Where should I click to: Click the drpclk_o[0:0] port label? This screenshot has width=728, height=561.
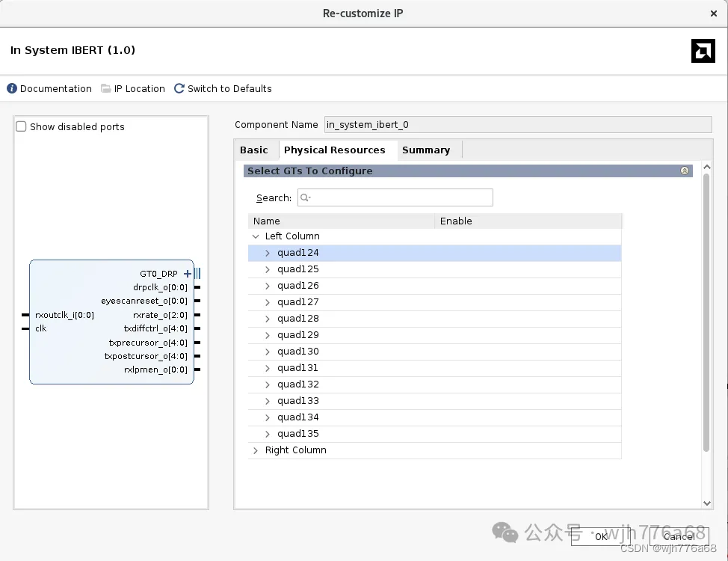[160, 287]
